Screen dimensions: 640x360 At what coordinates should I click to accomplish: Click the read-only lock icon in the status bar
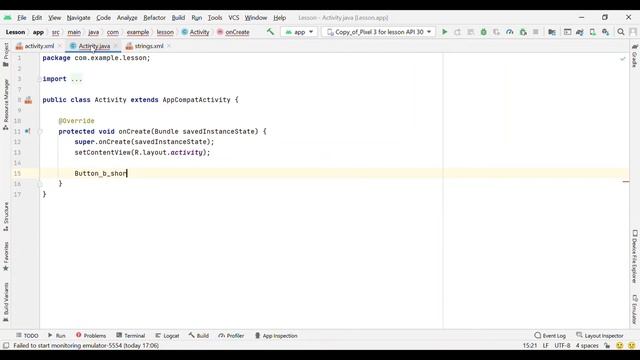click(607, 345)
